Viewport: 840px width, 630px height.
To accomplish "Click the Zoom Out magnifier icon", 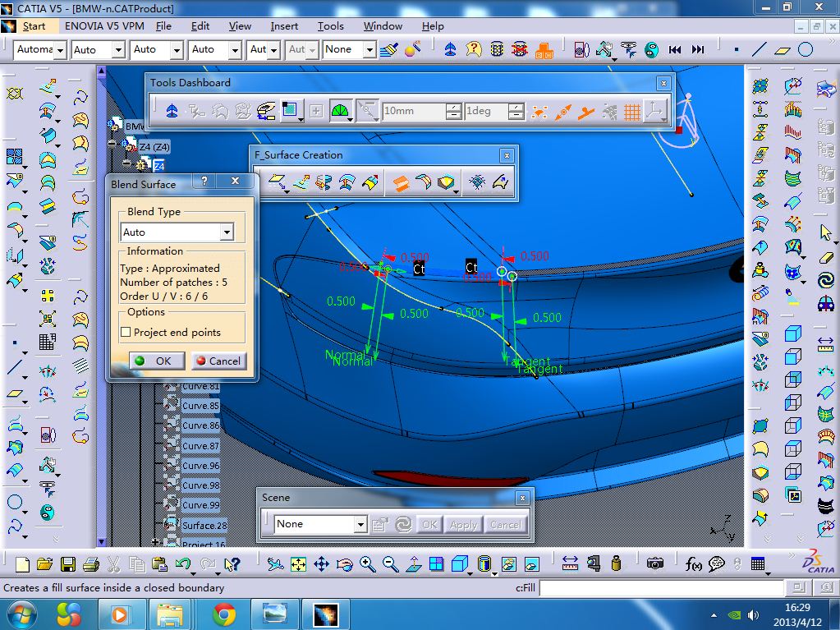I will click(391, 564).
